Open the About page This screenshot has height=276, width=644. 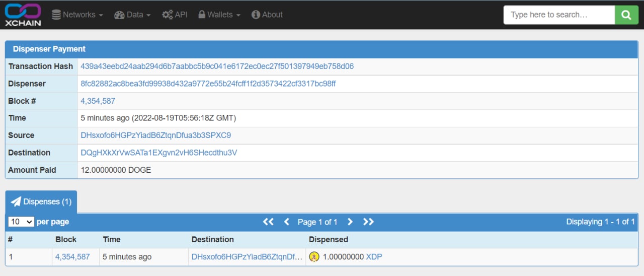tap(267, 15)
